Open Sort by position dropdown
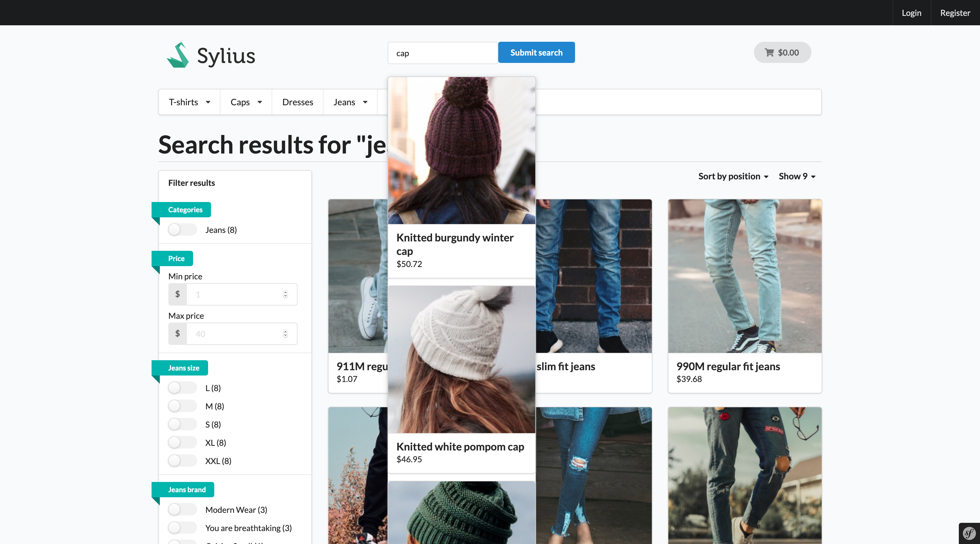Screen dimensions: 980x544 tap(733, 176)
